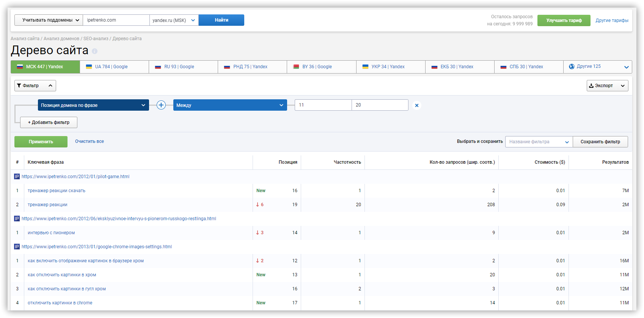Switch to the UA 784 | Google tab

coord(114,67)
